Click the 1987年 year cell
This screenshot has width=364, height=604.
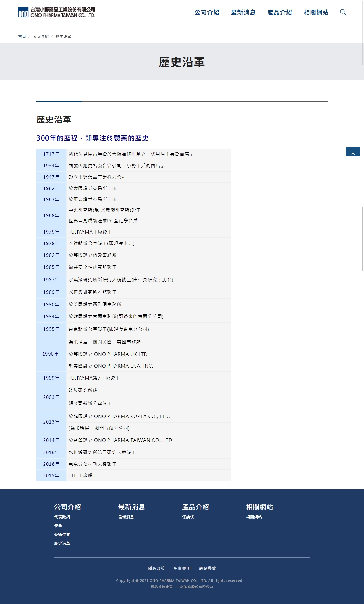[x=51, y=280]
